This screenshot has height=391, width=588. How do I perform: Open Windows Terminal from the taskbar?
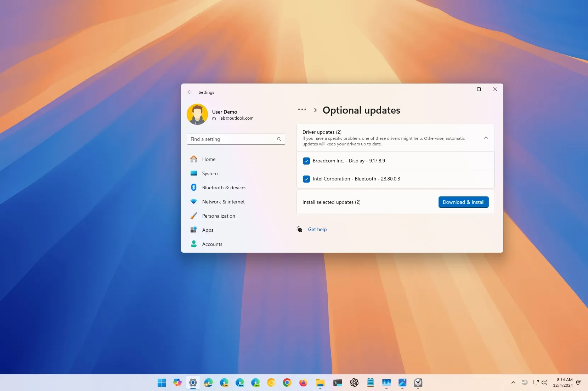click(337, 383)
